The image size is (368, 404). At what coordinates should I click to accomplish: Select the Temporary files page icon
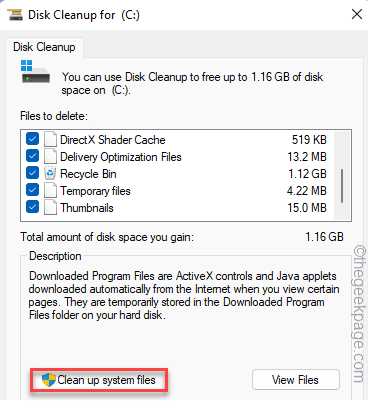click(50, 191)
